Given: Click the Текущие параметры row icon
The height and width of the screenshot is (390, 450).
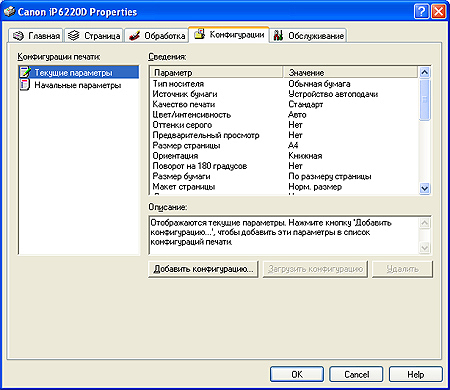Looking at the screenshot, I should [25, 72].
